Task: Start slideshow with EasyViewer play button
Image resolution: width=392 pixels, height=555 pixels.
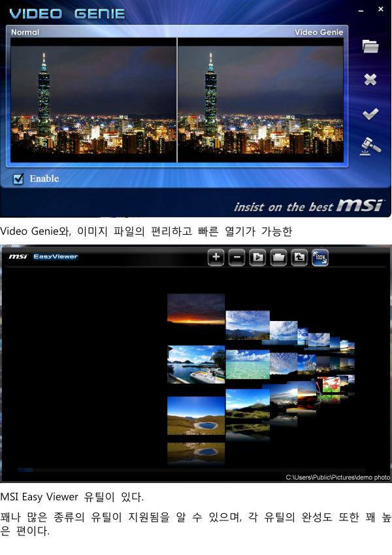Action: 257,257
